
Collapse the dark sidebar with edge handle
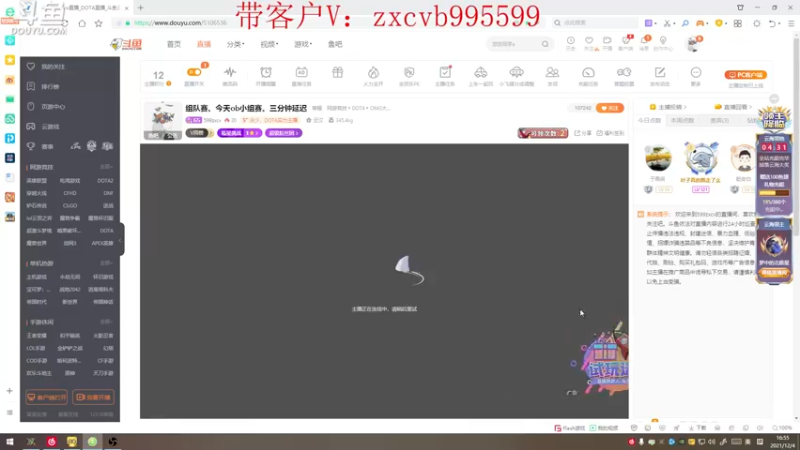[x=121, y=240]
